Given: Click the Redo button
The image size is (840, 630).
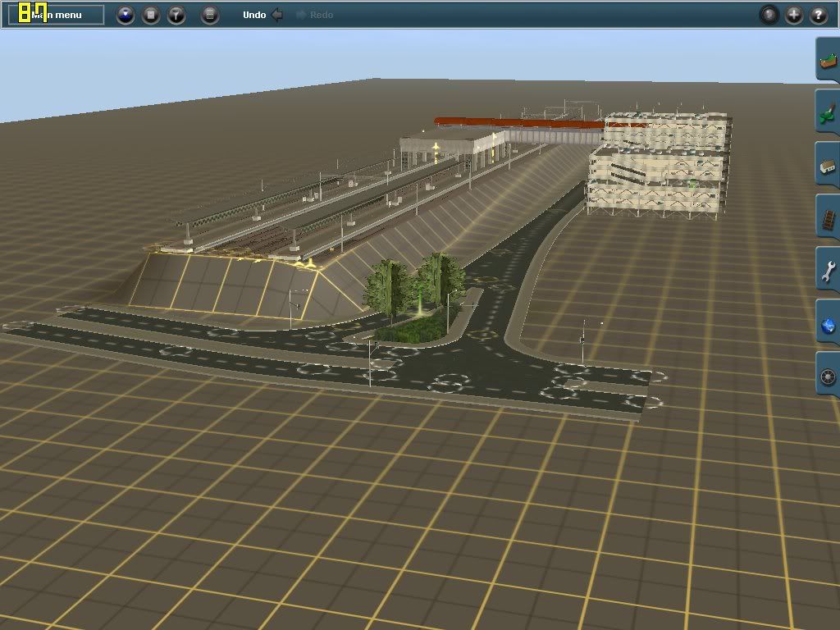Looking at the screenshot, I should (x=315, y=15).
